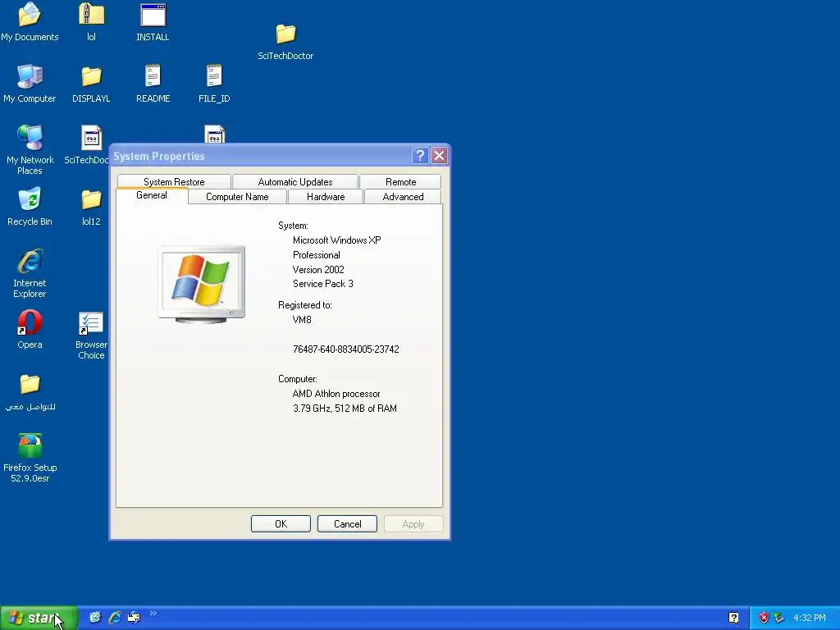Viewport: 840px width, 630px height.
Task: Click the OK button in System Properties
Action: coord(281,524)
